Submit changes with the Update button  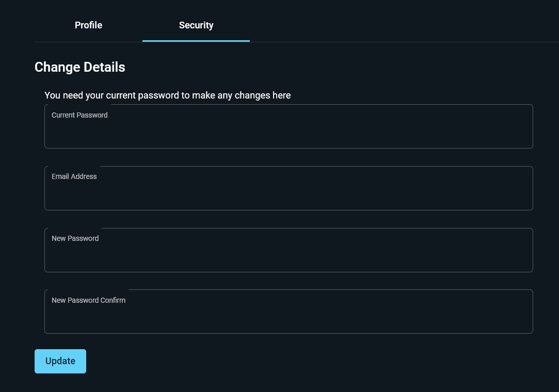tap(60, 361)
